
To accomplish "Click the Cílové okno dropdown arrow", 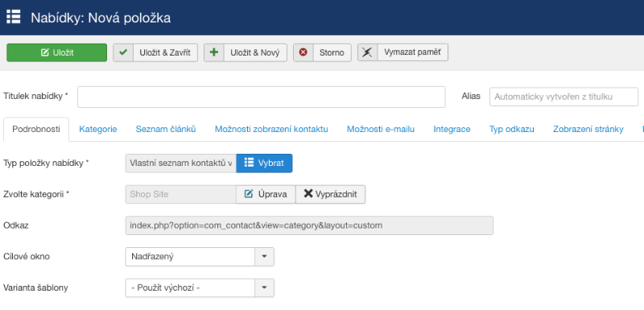I will click(x=264, y=257).
